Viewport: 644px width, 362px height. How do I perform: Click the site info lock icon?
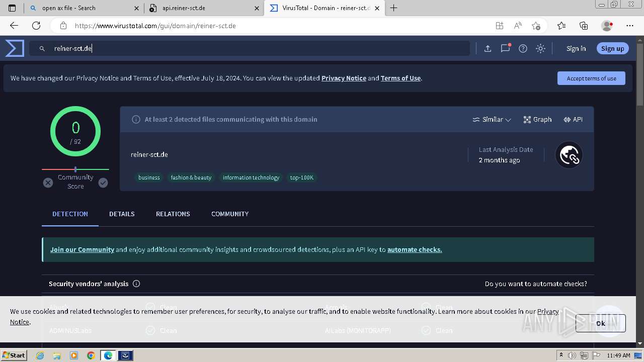pos(63,26)
